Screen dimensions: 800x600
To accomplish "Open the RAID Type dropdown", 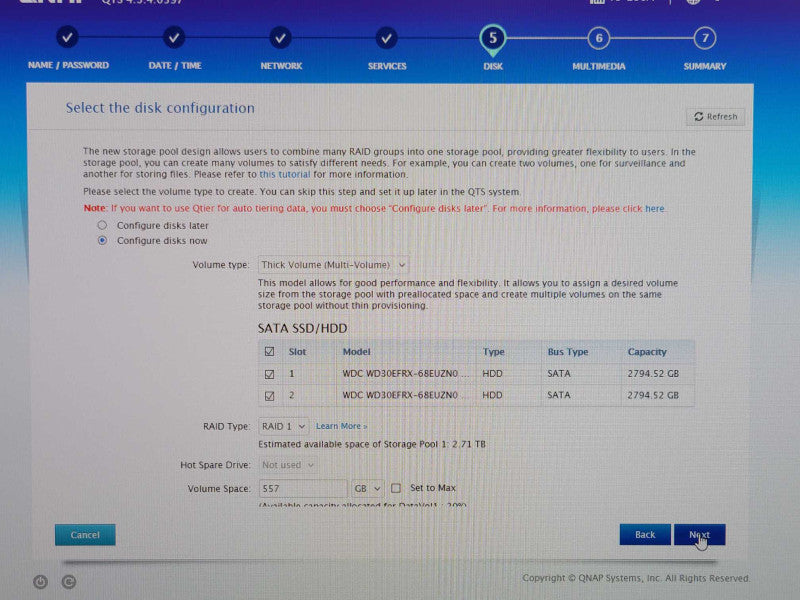I will click(283, 426).
